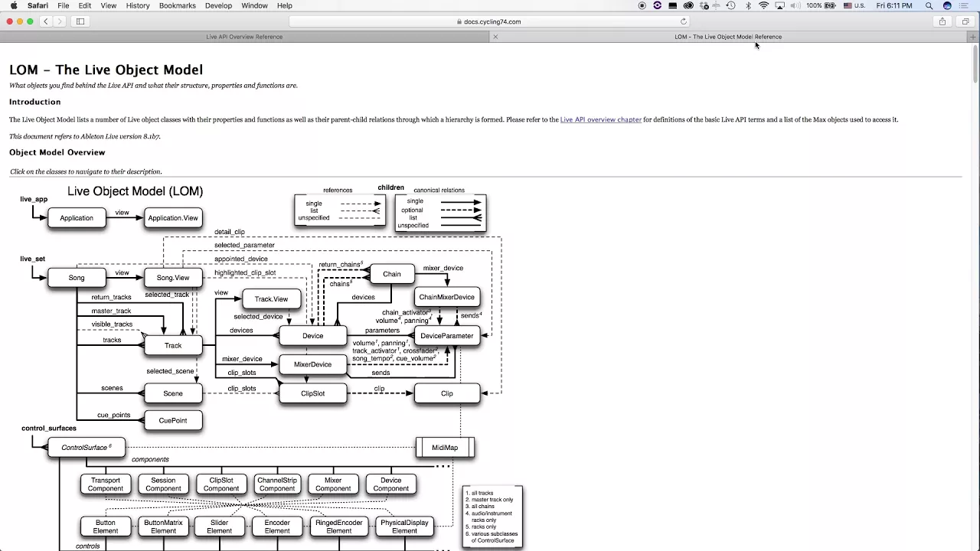Open the Track.View class description
Screen dimensions: 980x551
[x=271, y=299]
